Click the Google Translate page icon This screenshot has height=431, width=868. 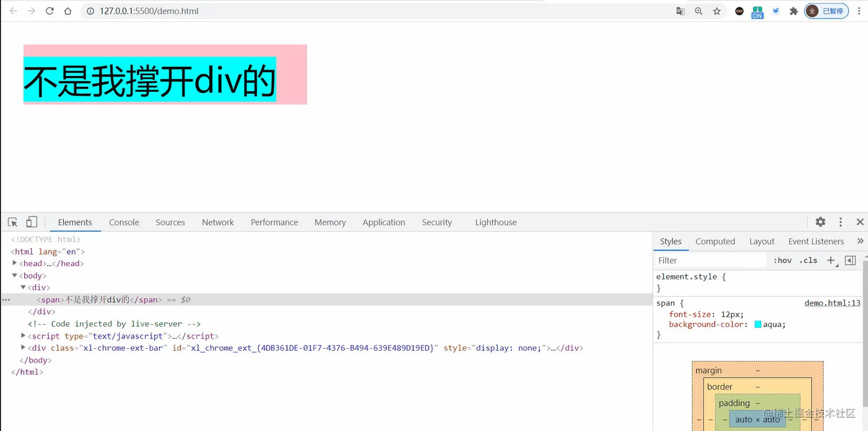(680, 11)
